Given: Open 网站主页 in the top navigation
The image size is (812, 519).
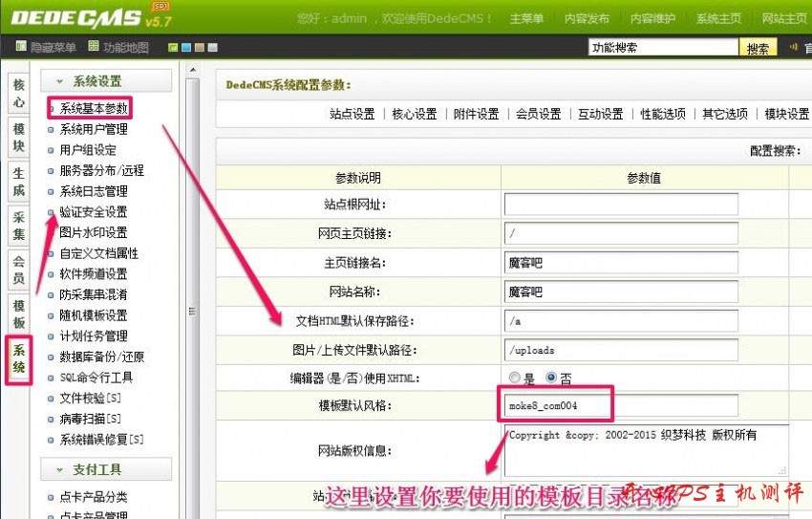Looking at the screenshot, I should [x=784, y=19].
